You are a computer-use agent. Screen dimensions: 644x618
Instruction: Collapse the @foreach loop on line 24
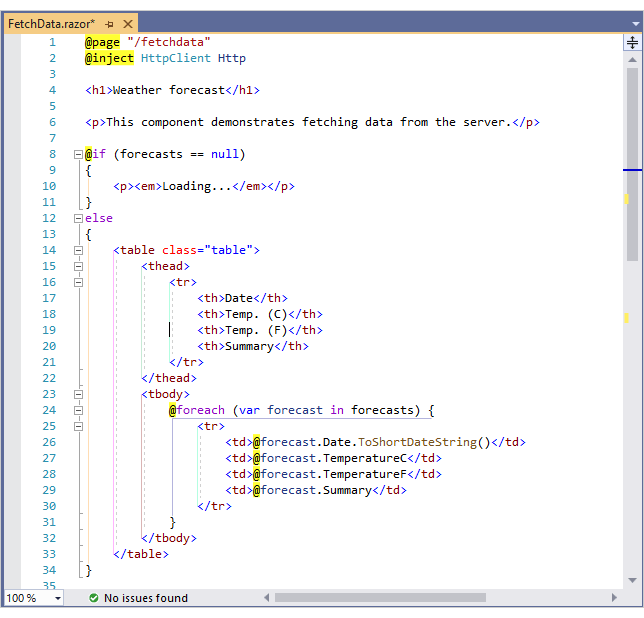pos(78,410)
